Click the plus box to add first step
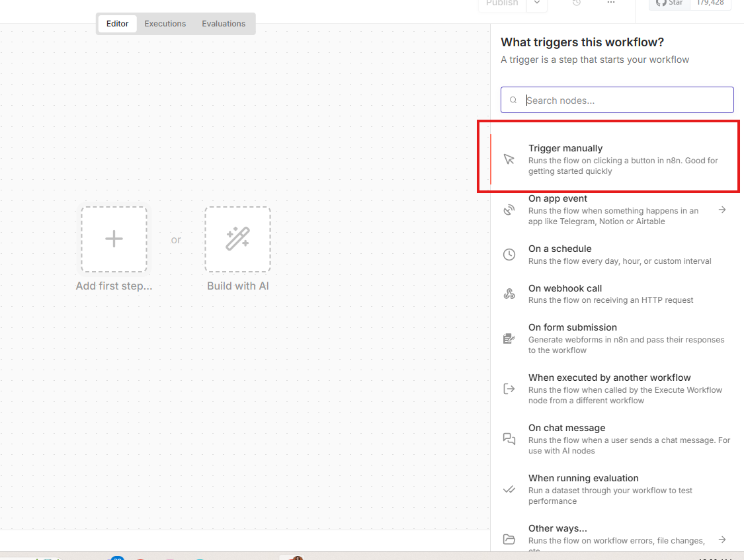744x560 pixels. click(114, 239)
